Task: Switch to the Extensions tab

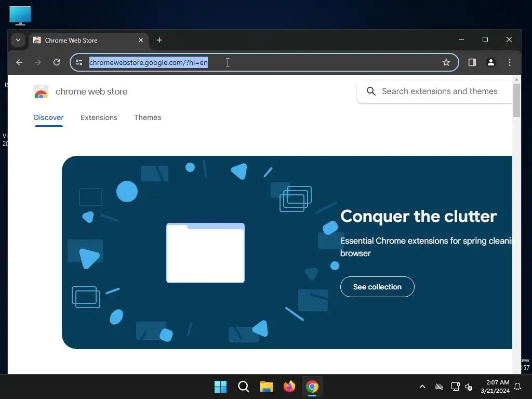Action: click(x=99, y=117)
